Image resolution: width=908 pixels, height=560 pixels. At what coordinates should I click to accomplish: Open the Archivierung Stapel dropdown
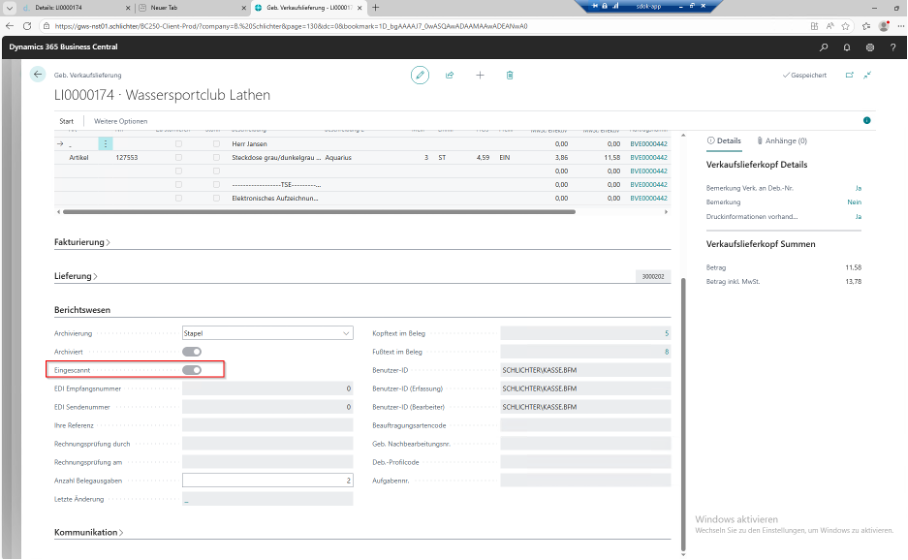(x=268, y=333)
